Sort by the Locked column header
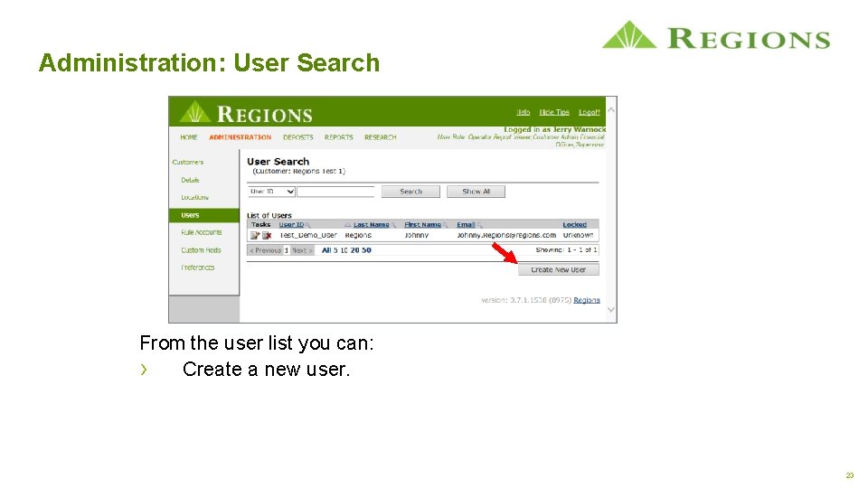The width and height of the screenshot is (868, 488). [x=574, y=225]
